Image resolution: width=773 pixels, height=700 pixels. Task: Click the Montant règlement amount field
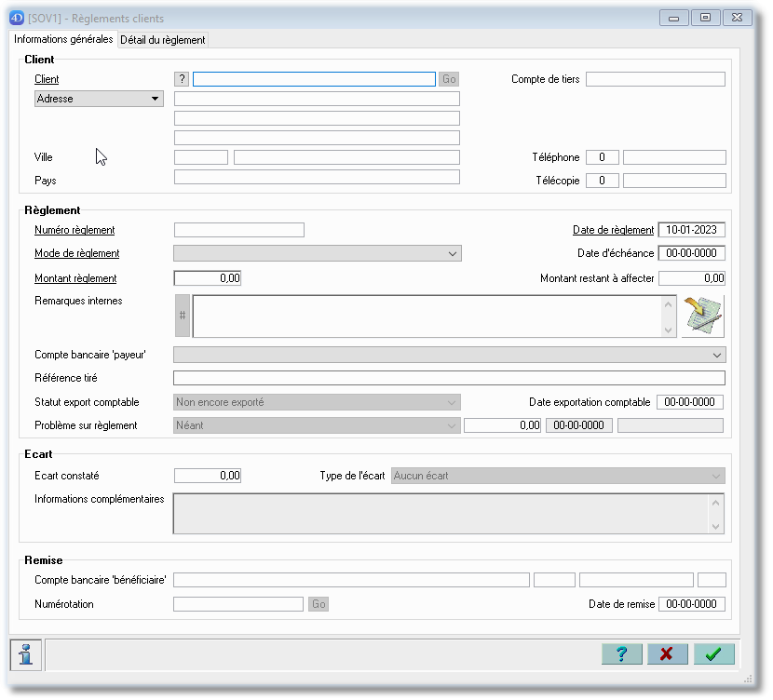click(208, 277)
